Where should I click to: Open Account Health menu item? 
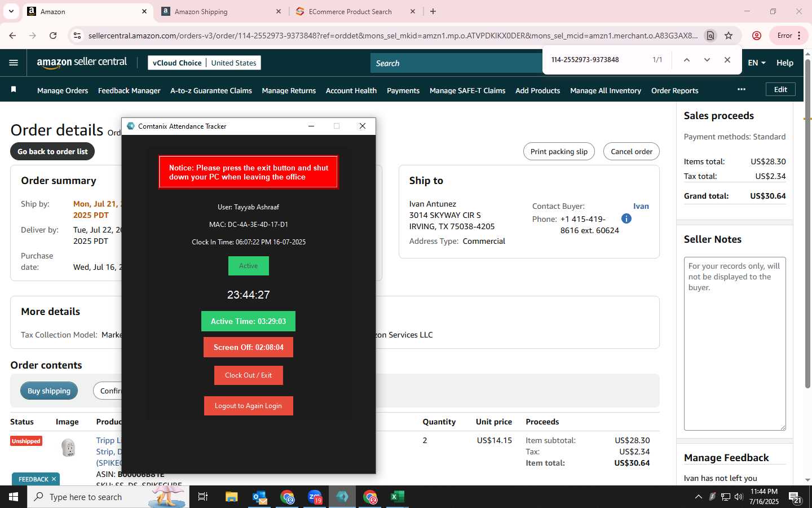[351, 90]
